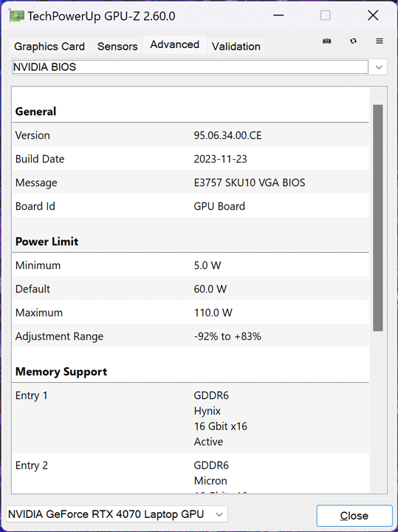Select the Version value 95.06.34.00.CE

click(227, 135)
